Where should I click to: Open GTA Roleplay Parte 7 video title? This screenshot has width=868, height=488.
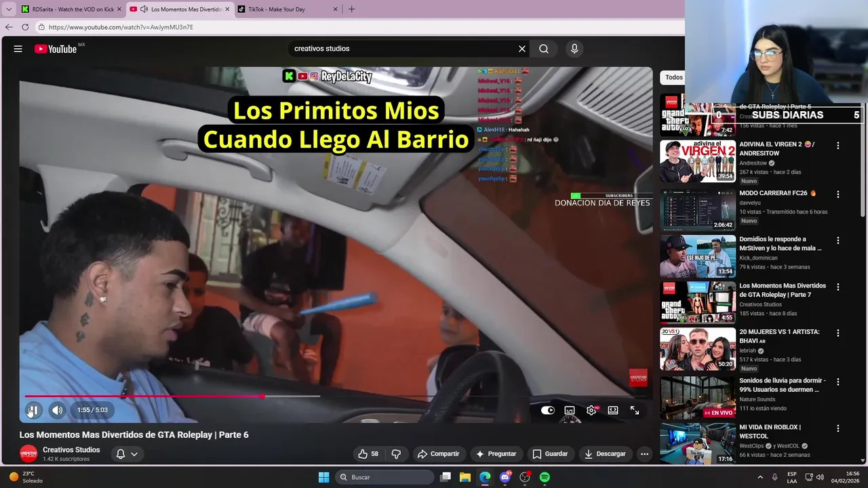[783, 290]
